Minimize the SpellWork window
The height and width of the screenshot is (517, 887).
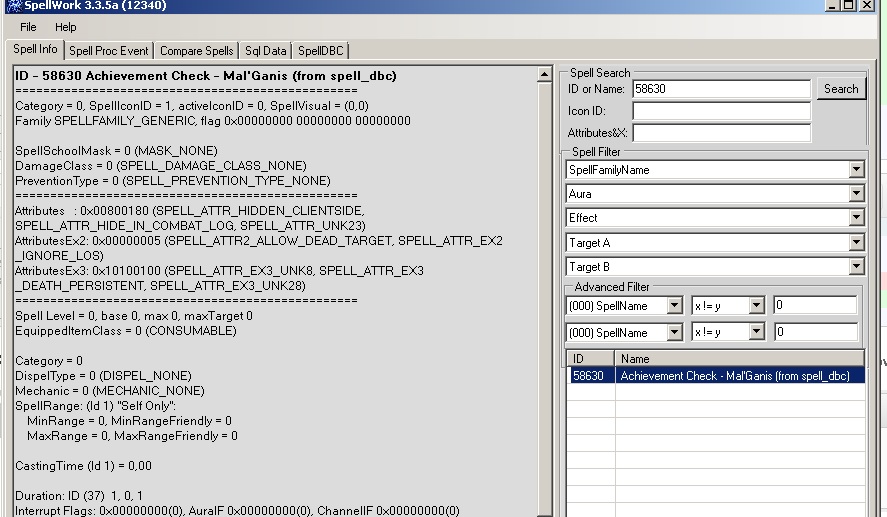coord(832,5)
